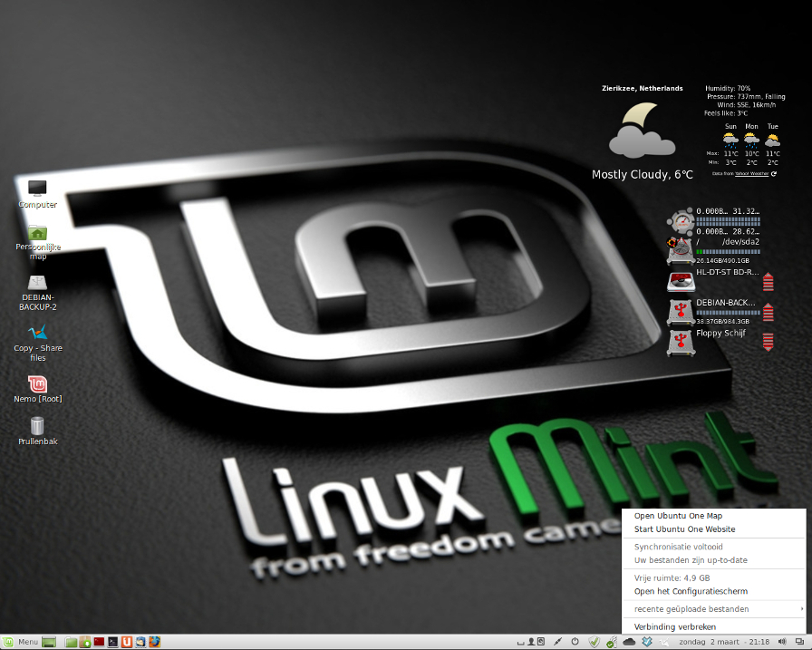Launch the dark red square panel launcher
Viewport: 812px width, 650px height.
(x=99, y=642)
